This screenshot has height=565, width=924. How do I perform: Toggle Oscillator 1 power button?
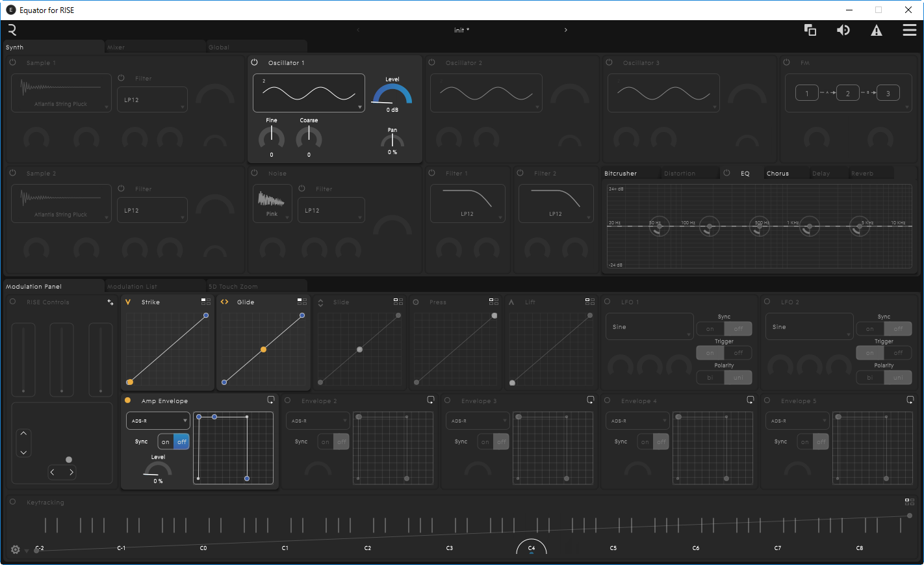coord(255,62)
